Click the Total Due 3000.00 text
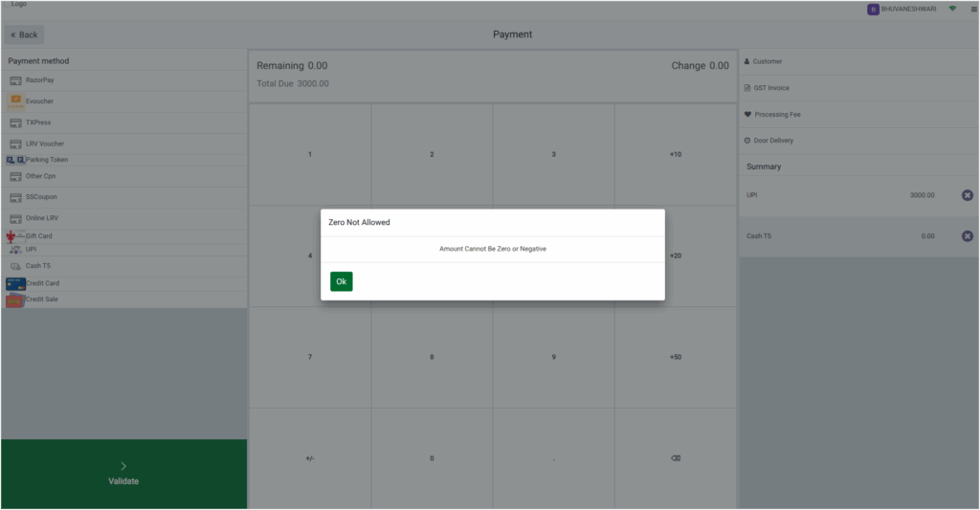The image size is (980, 510). pyautogui.click(x=293, y=84)
